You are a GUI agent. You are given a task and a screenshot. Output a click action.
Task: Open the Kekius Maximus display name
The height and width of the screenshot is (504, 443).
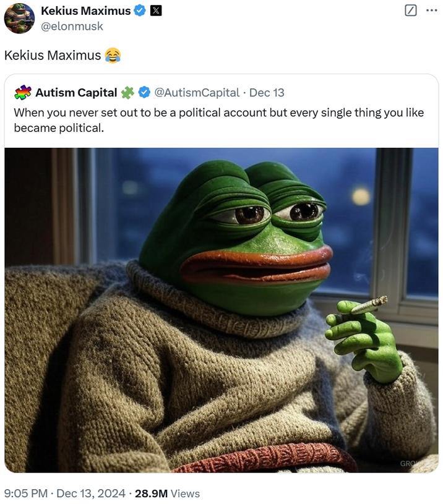[85, 11]
